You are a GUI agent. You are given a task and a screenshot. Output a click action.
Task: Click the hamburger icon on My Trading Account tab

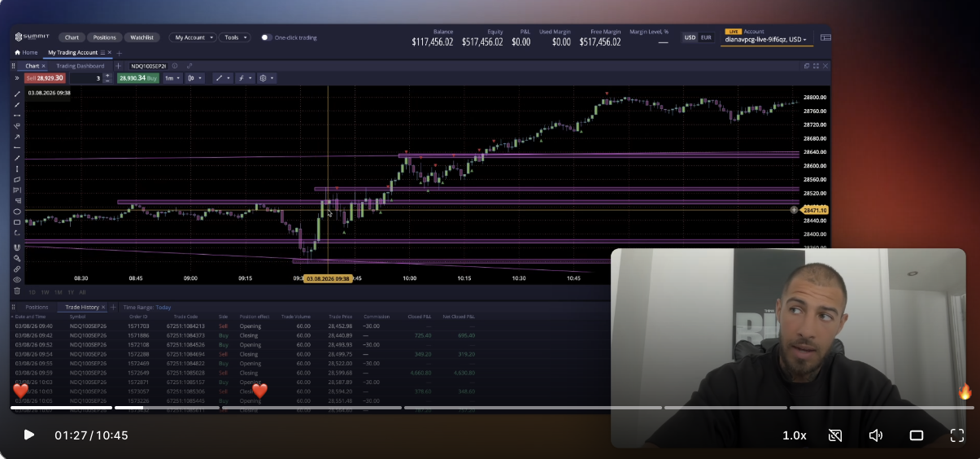[x=102, y=53]
